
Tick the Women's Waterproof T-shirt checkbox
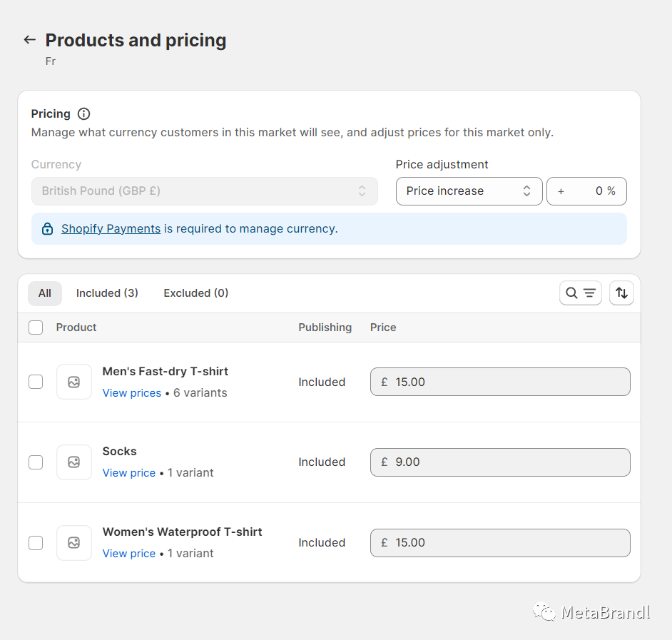(x=36, y=543)
